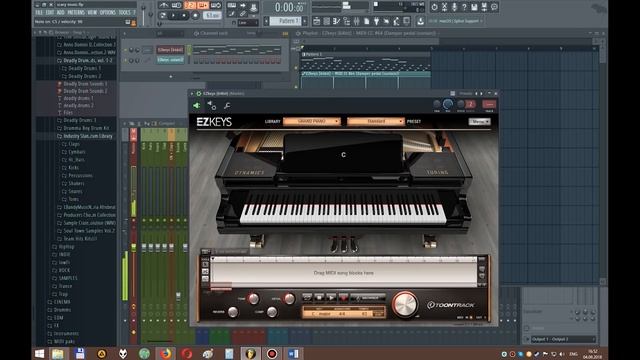The width and height of the screenshot is (640, 360).
Task: Toggle the EZkeys loop button
Action: coord(307,298)
